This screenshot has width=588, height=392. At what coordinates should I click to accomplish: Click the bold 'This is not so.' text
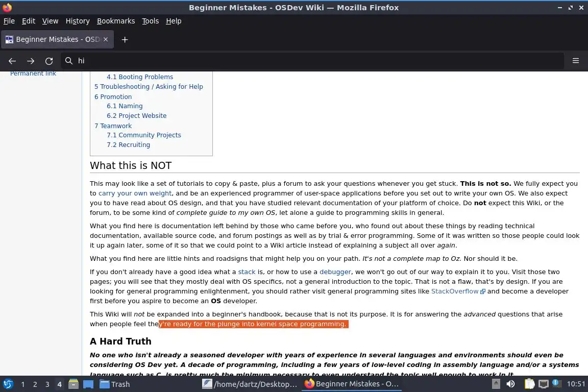(485, 184)
